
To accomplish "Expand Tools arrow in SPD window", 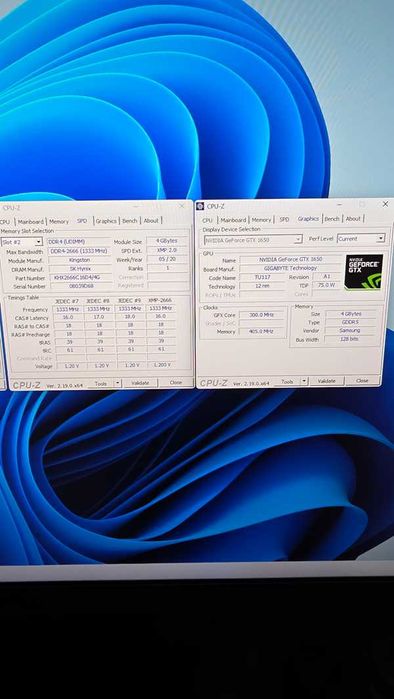I will (118, 383).
